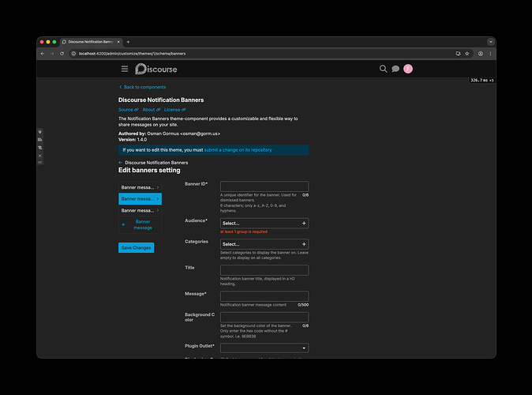Open the Categories Select dropdown
This screenshot has height=395, width=532.
264,244
